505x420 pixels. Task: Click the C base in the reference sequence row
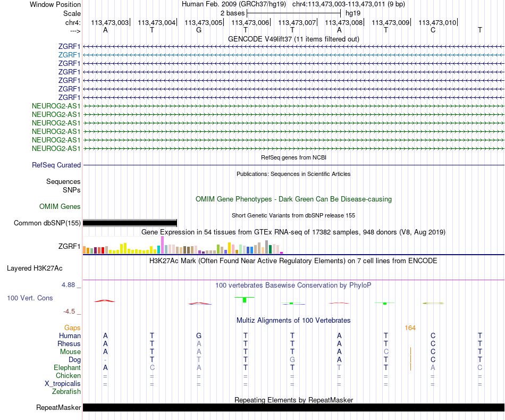[x=433, y=30]
